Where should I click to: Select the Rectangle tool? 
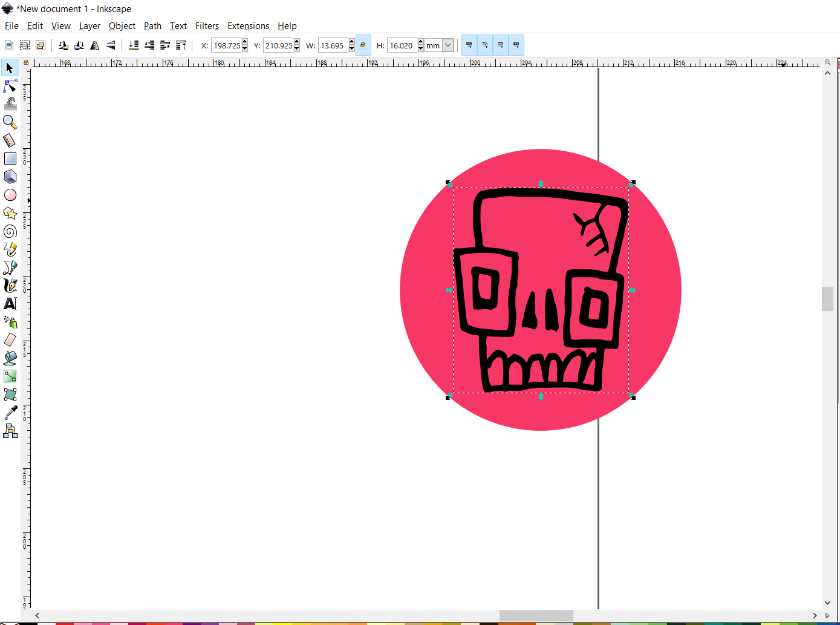pos(10,158)
